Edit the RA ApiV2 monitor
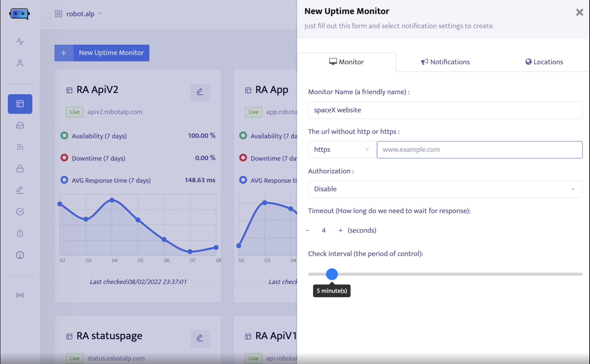 pyautogui.click(x=200, y=92)
